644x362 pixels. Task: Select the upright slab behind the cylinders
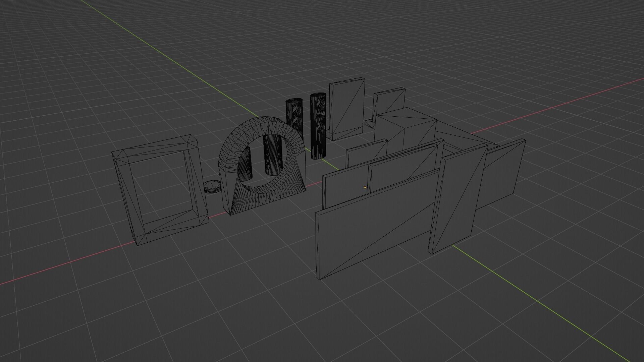click(x=346, y=109)
